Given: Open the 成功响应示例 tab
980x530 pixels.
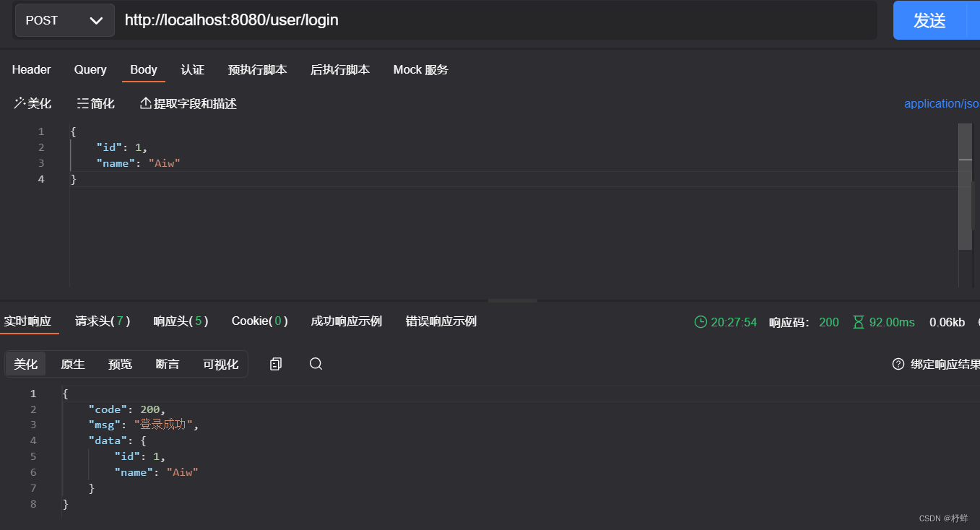Looking at the screenshot, I should point(347,321).
